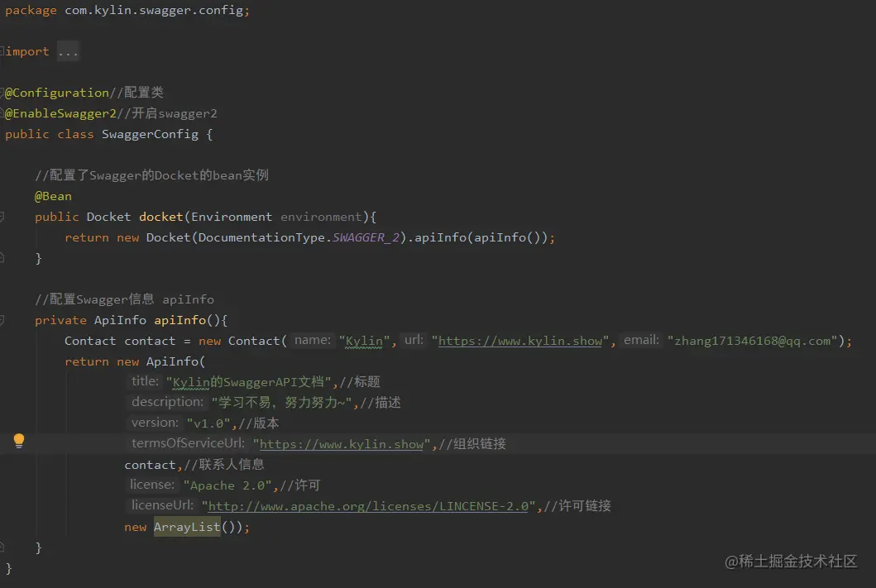Screen dimensions: 876x588
Task: Collapse apiInfo method using its gutter fold marker
Action: [2, 320]
